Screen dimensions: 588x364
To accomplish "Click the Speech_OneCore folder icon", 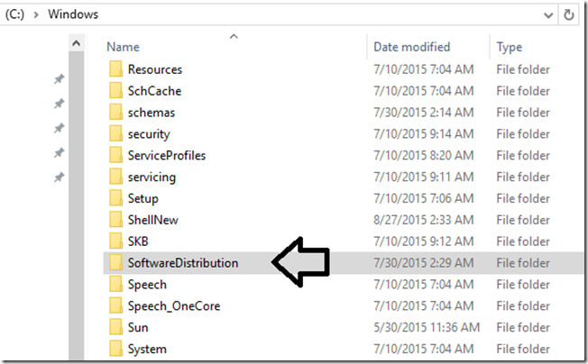I will 115,306.
